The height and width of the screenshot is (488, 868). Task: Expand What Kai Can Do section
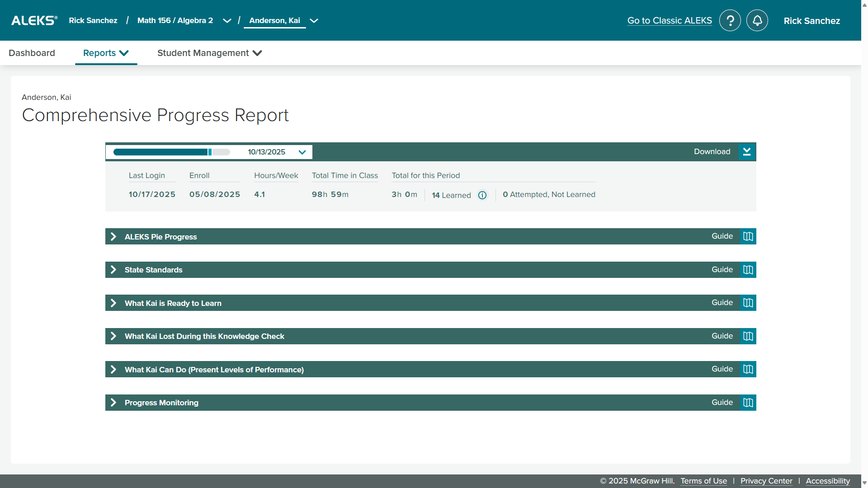113,370
